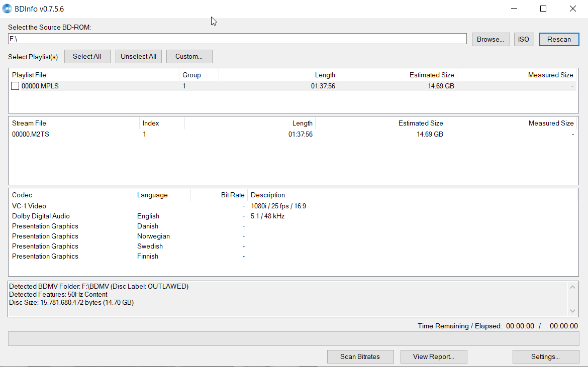Click the Browse... button
This screenshot has width=588, height=367.
491,39
